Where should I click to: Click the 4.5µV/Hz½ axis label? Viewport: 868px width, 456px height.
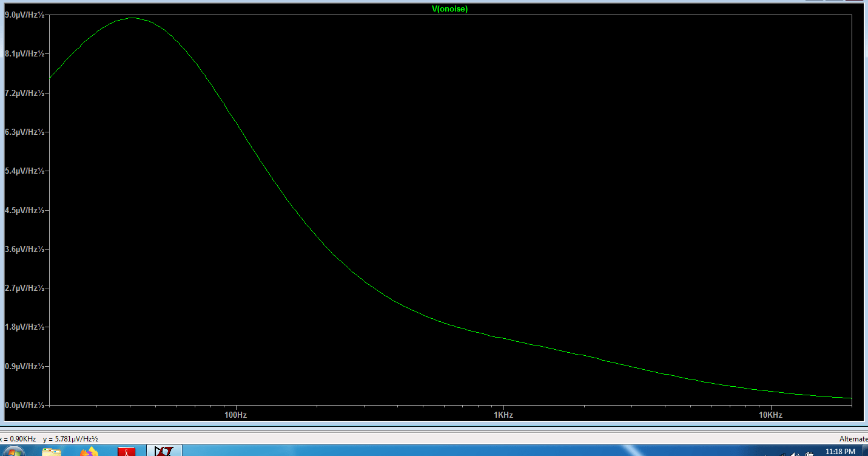24,210
